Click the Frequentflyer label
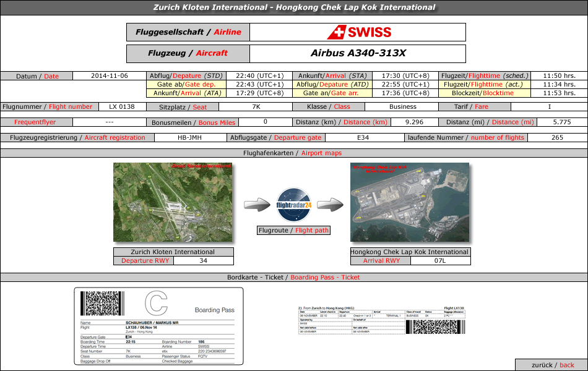The image size is (588, 371). point(35,122)
